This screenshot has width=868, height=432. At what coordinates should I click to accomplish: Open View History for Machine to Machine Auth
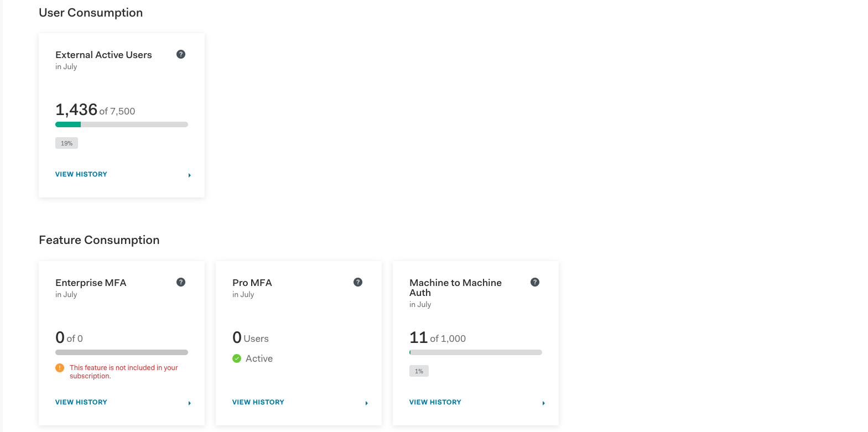click(x=435, y=402)
